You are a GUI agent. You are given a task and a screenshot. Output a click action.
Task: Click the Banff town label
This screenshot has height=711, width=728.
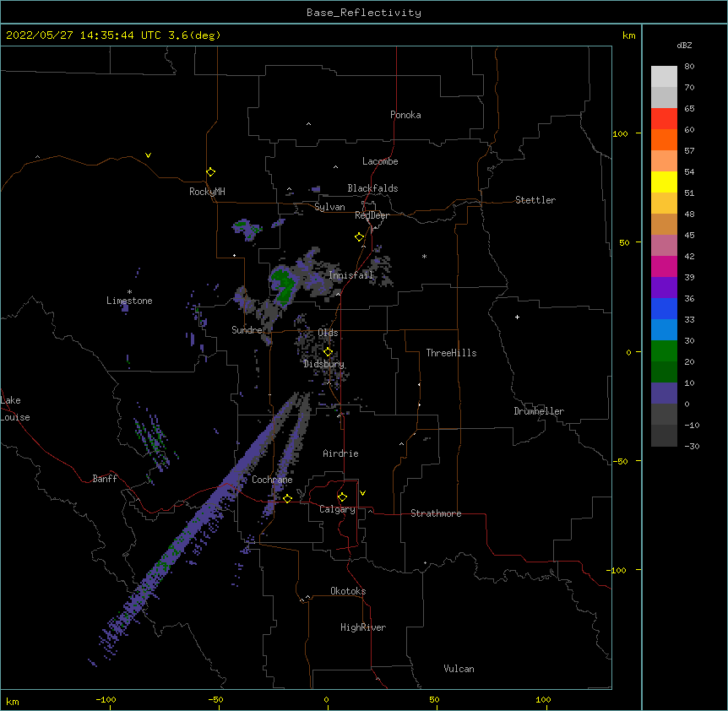click(x=105, y=479)
